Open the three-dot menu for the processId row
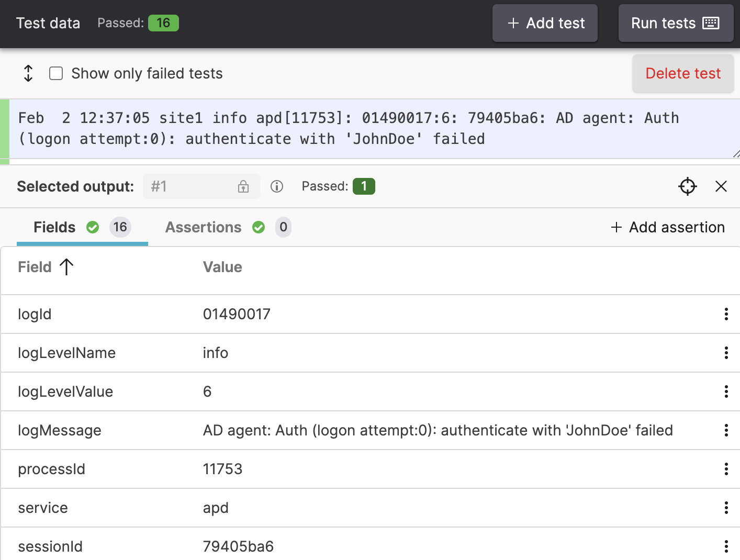740x560 pixels. [x=726, y=469]
